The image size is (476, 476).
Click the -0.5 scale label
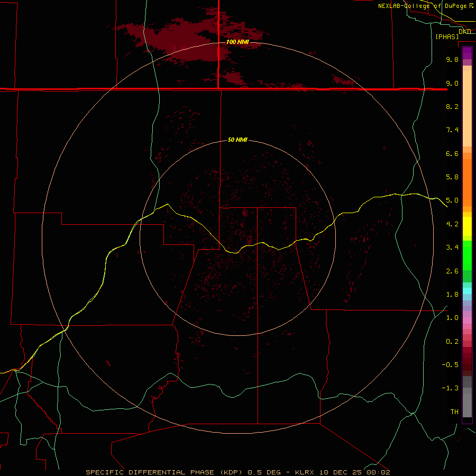[x=450, y=365]
